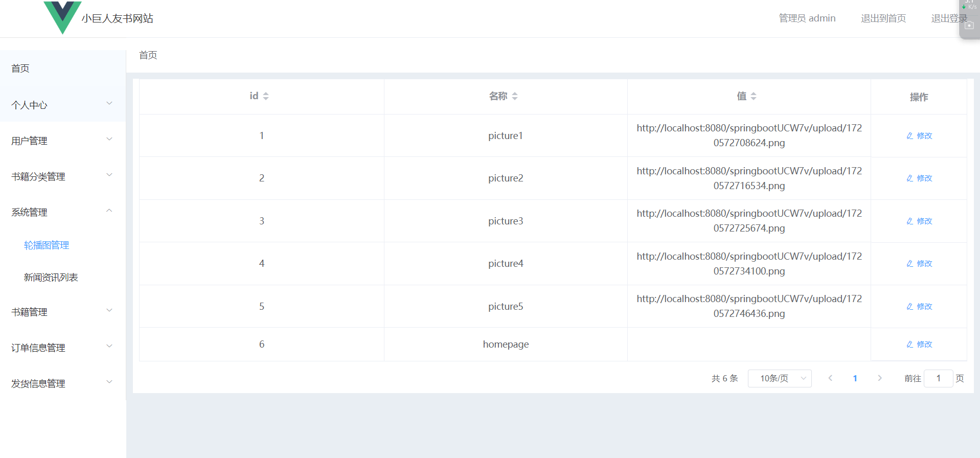Click 首页 breadcrumb
This screenshot has height=458, width=980.
click(x=148, y=55)
